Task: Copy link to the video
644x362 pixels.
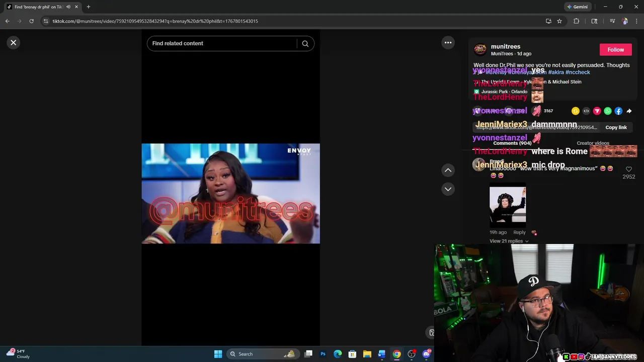Action: coord(616,128)
